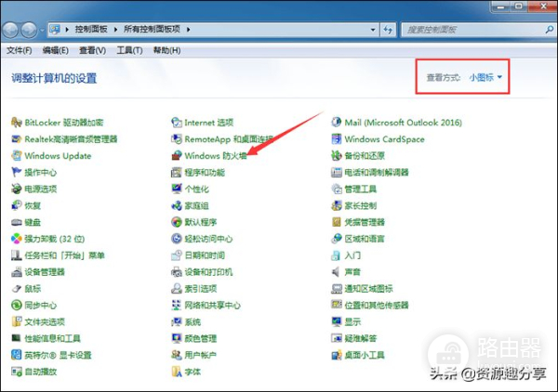This screenshot has height=392, width=558.
Task: Open the 日期和时间 icon
Action: (x=177, y=255)
